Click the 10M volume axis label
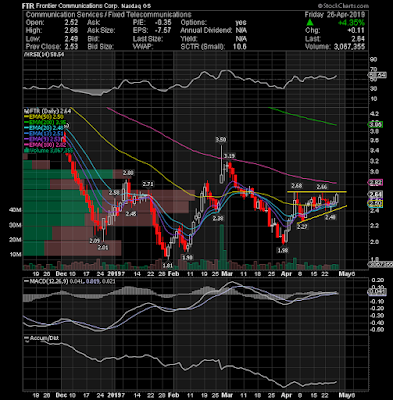Viewport: 393px width, 400px height. (16, 254)
